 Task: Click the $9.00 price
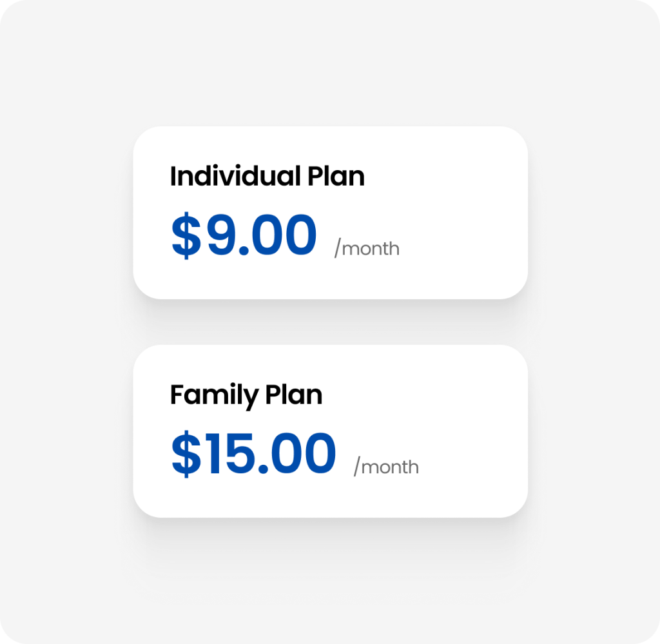[244, 235]
